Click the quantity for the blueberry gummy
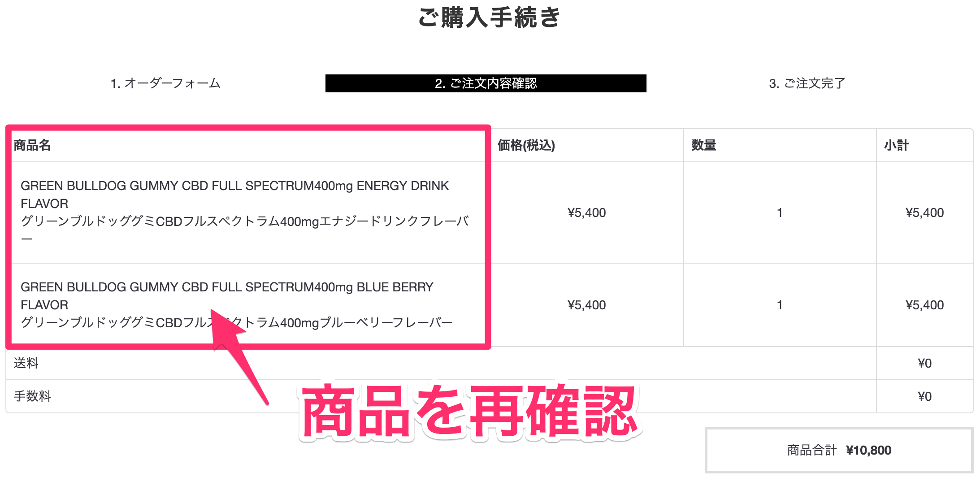Viewport: 980px width, 477px height. pos(780,304)
